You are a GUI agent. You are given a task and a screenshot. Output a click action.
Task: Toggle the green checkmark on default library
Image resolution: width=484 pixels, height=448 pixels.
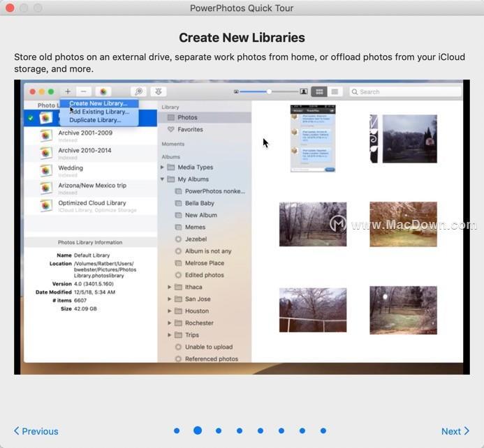(x=31, y=118)
